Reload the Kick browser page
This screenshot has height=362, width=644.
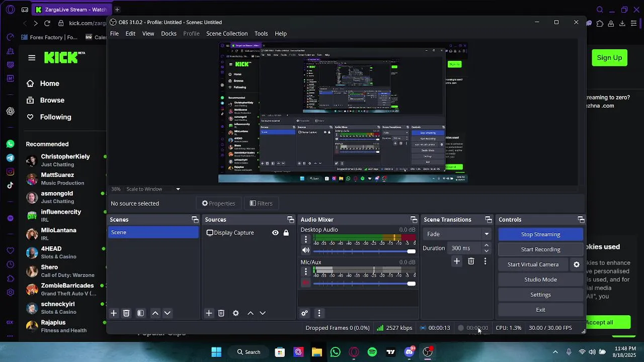pyautogui.click(x=47, y=23)
